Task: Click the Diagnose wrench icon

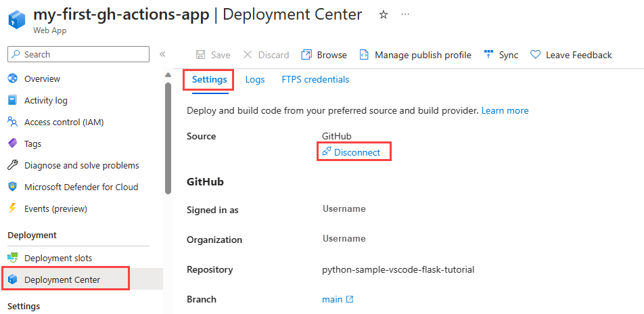Action: (x=13, y=165)
